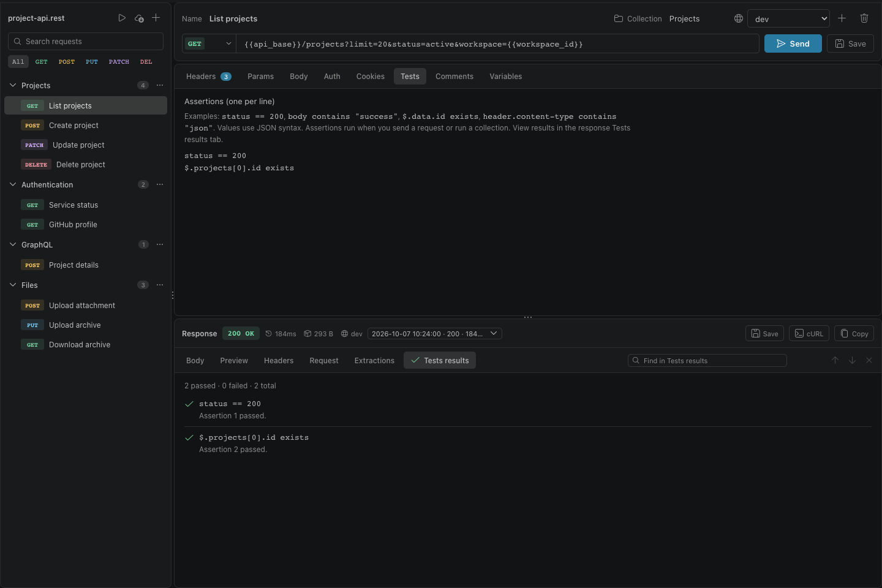Viewport: 882px width, 588px height.
Task: Open the Delete project request
Action: [86, 165]
